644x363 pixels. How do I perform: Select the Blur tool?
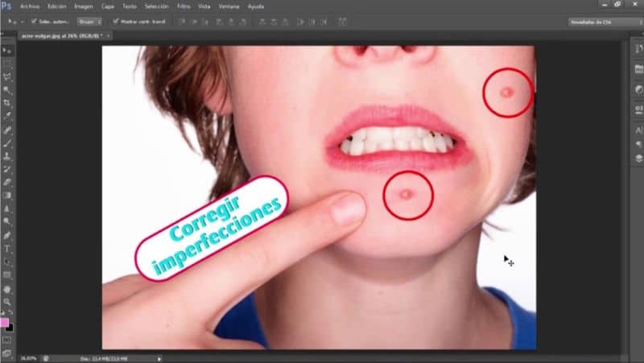pyautogui.click(x=7, y=209)
